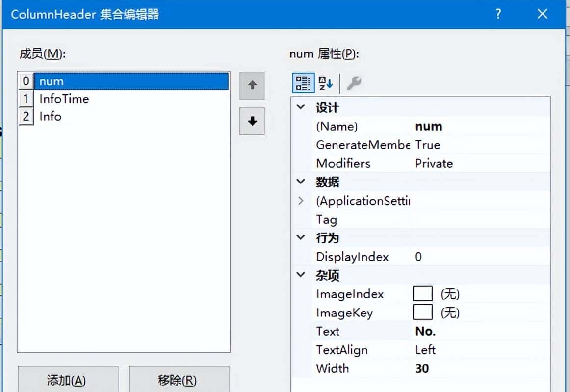Open the ImageKey image picker box
570x392 pixels.
coord(422,313)
